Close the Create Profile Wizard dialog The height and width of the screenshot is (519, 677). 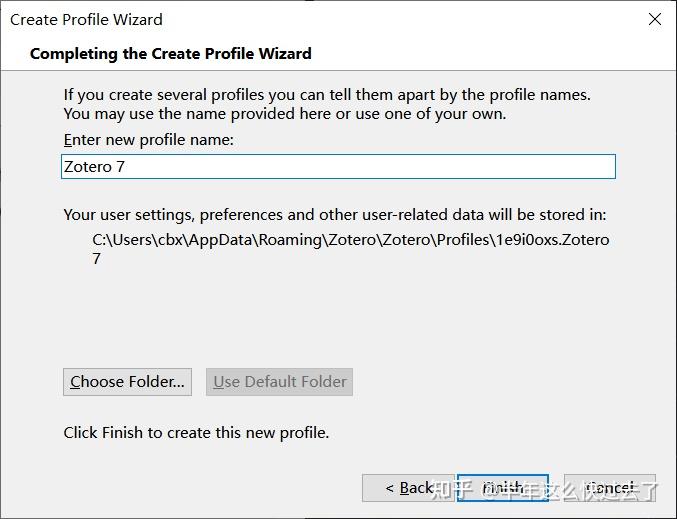click(x=655, y=19)
